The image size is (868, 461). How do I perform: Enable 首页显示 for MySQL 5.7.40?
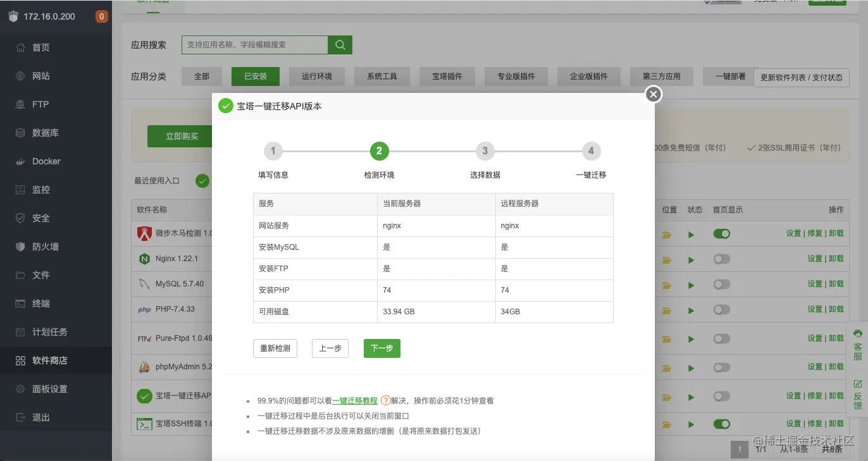[x=722, y=284]
